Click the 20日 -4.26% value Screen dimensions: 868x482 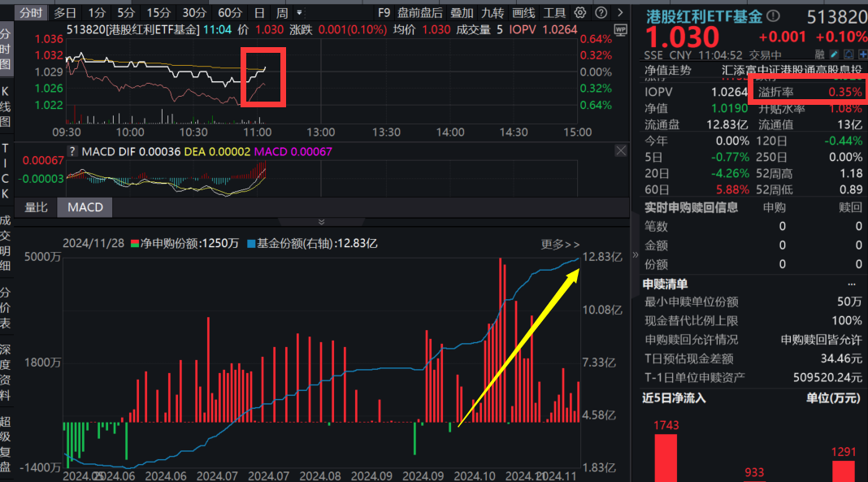click(730, 174)
